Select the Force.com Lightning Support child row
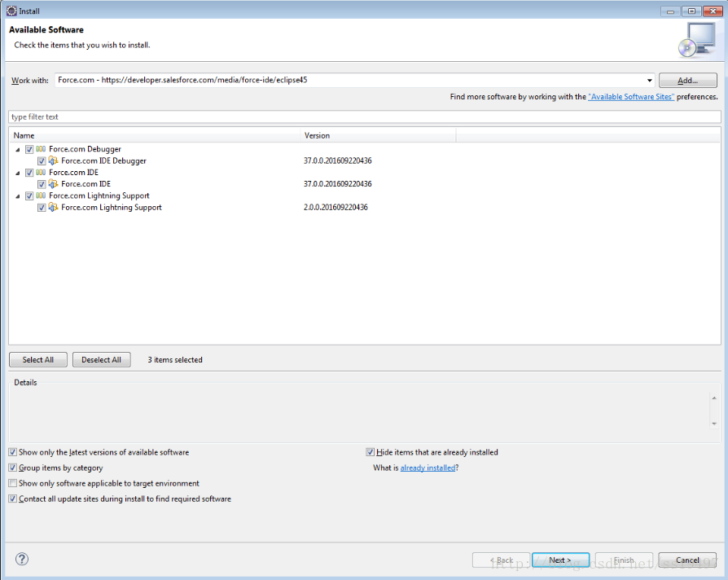Screen dimensions: 728x580 click(x=112, y=207)
